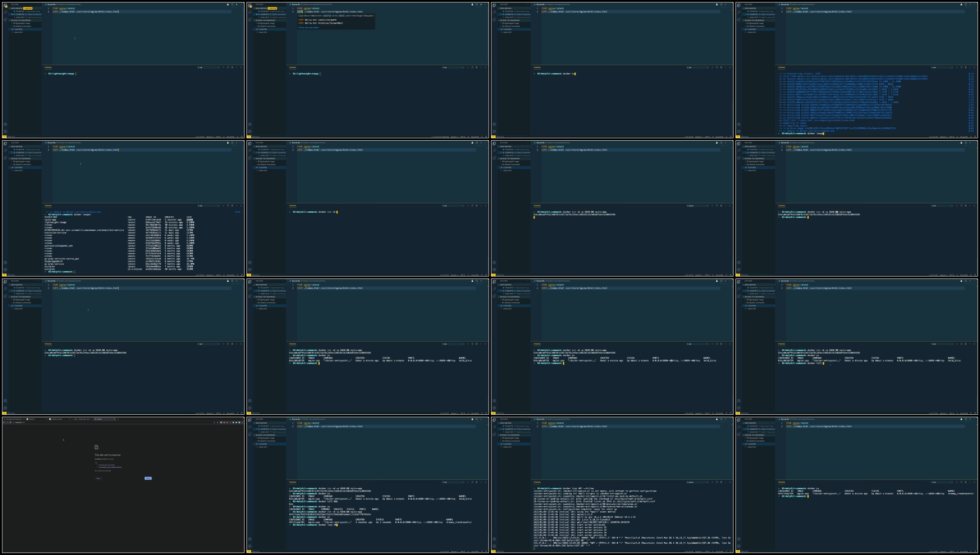Viewport: 980px width, 555px height.
Task: Select the TERMINAL panel tab in the docker build output frame
Action: click(782, 68)
